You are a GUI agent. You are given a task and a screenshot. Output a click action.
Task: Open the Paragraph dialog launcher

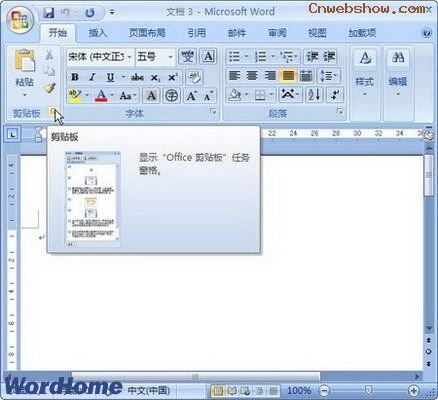click(x=340, y=111)
